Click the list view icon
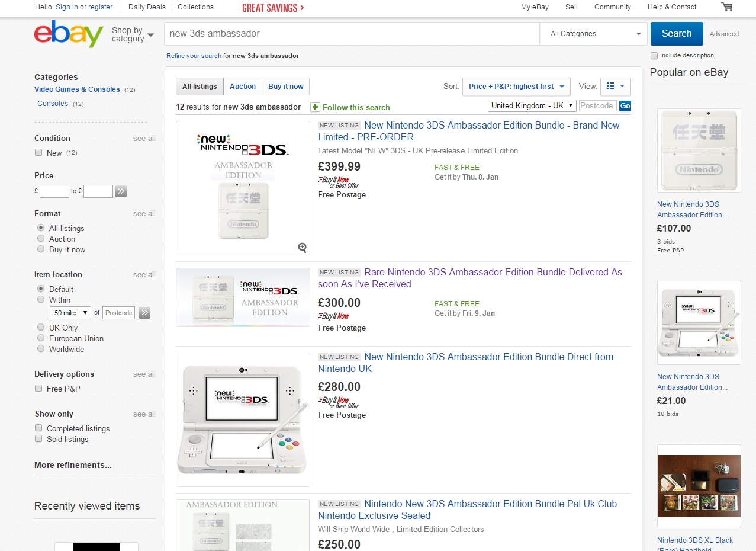756x551 pixels. (611, 87)
